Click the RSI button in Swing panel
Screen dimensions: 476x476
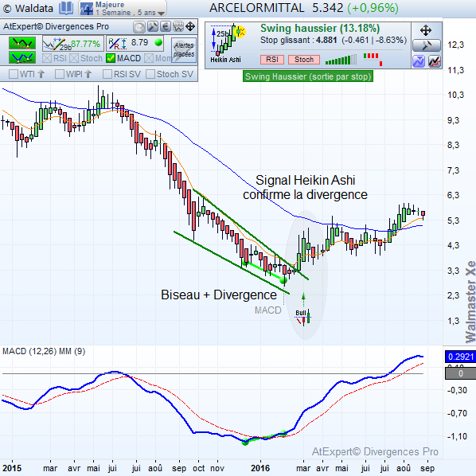(x=272, y=60)
